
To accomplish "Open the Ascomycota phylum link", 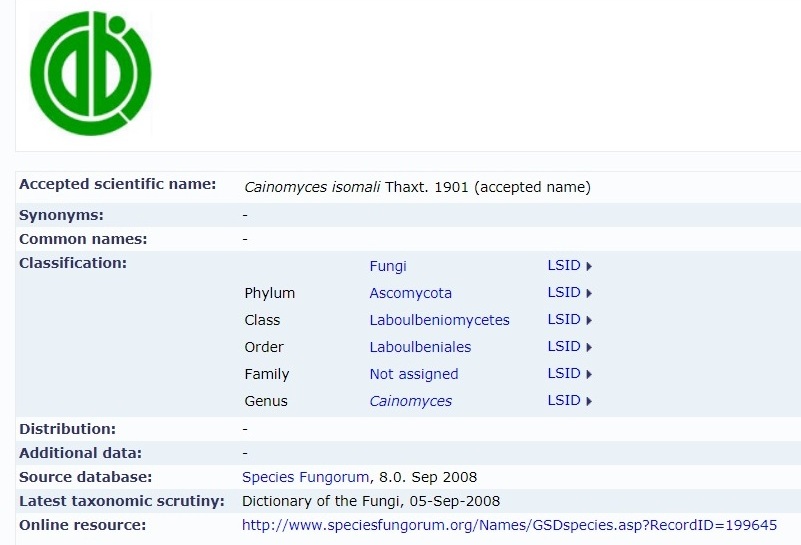I will (410, 293).
